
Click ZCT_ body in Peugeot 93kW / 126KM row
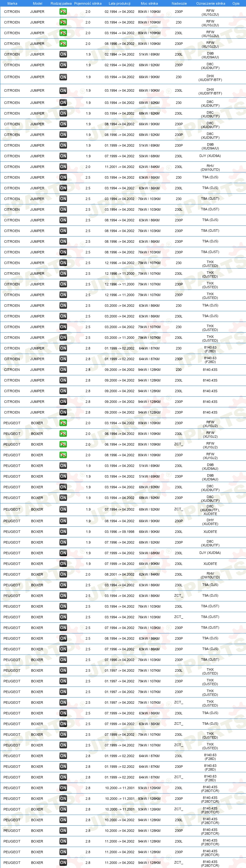click(179, 809)
